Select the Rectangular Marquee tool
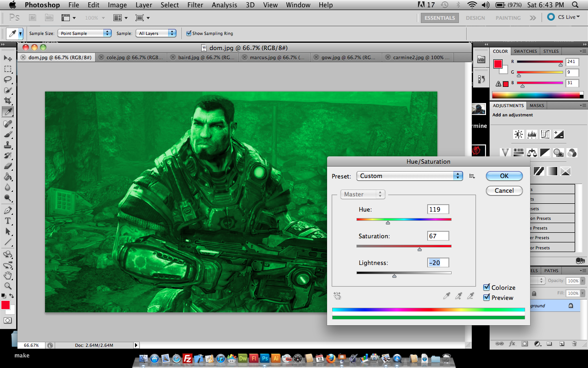Image resolution: width=588 pixels, height=368 pixels. [x=8, y=69]
